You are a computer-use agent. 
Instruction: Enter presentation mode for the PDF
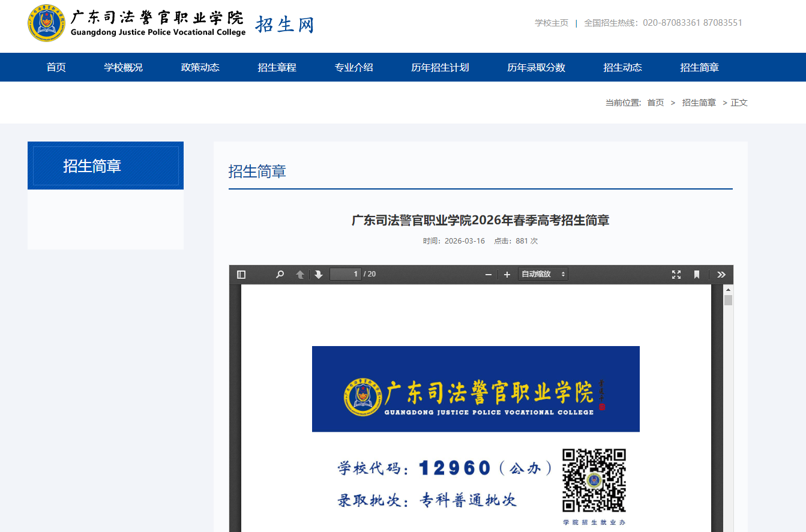[676, 274]
